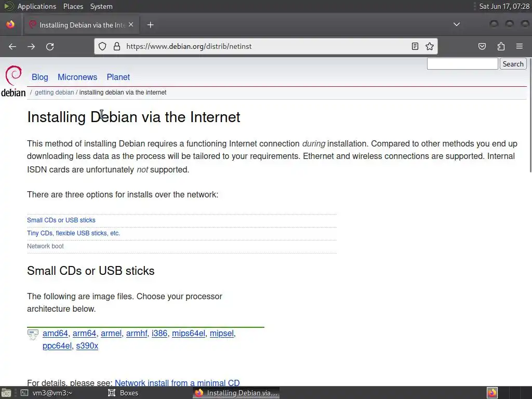Viewport: 532px width, 399px height.
Task: Open Network install from a minimal CD link
Action: click(x=177, y=383)
